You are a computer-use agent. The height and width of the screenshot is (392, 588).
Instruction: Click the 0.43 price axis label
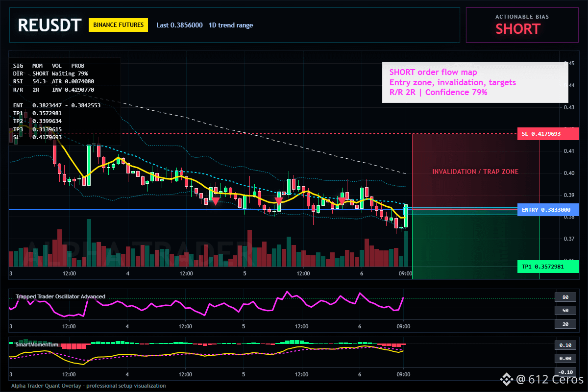click(x=569, y=107)
